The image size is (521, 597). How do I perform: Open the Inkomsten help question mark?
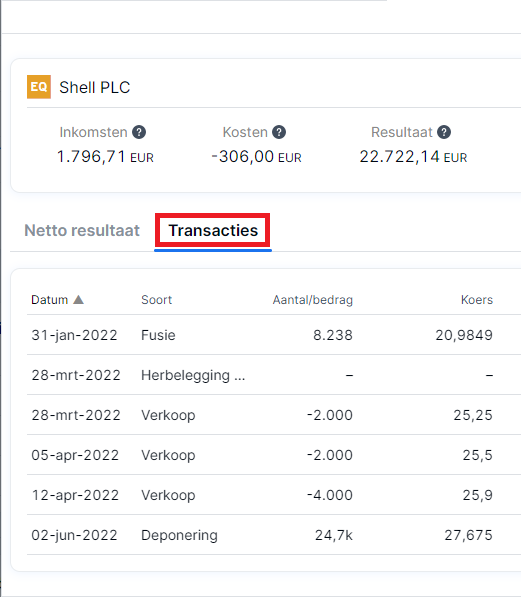pos(139,132)
